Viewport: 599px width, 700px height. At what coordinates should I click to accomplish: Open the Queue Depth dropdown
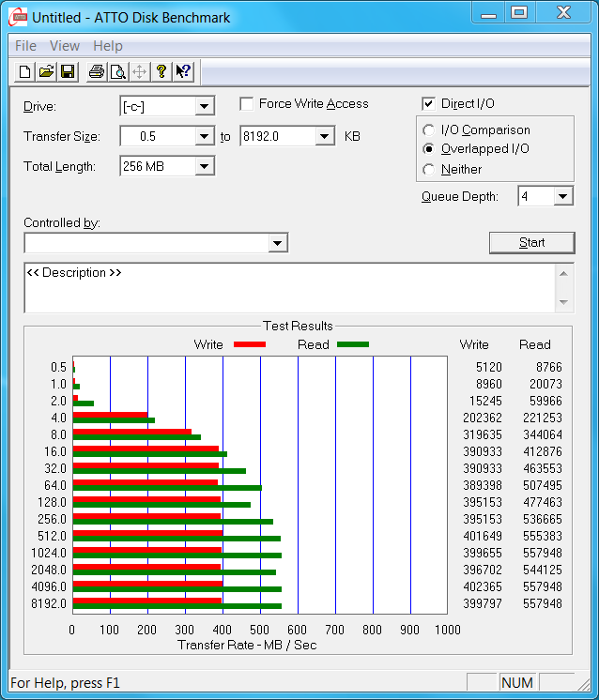click(x=562, y=196)
